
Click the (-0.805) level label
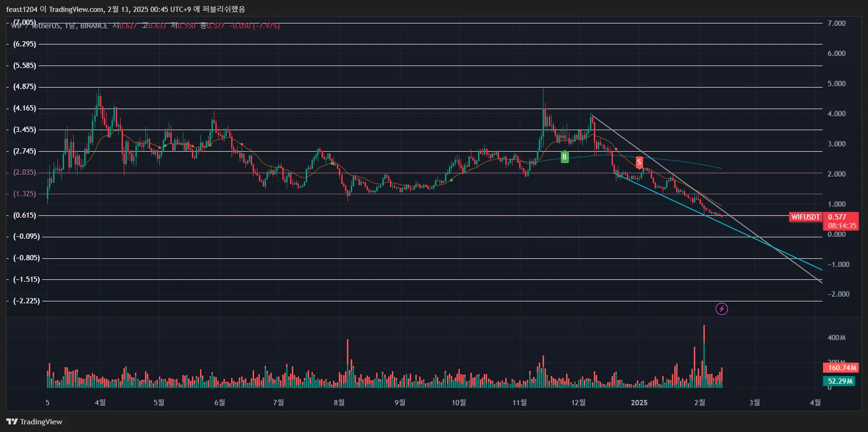26,258
